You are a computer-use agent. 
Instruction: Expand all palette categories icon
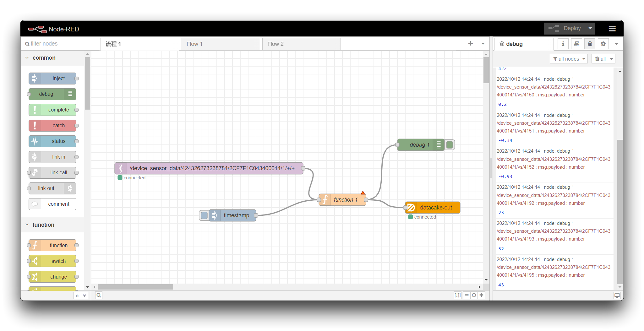pyautogui.click(x=85, y=296)
